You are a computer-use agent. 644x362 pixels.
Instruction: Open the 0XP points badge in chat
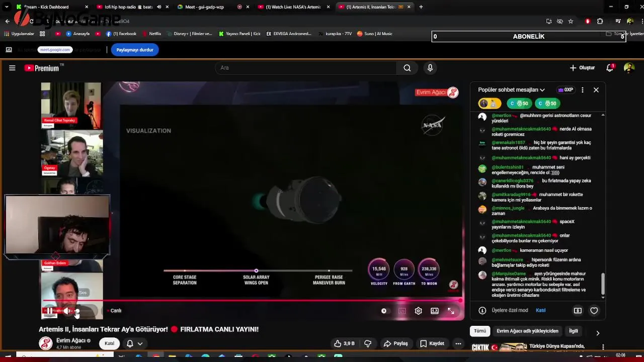pyautogui.click(x=566, y=89)
